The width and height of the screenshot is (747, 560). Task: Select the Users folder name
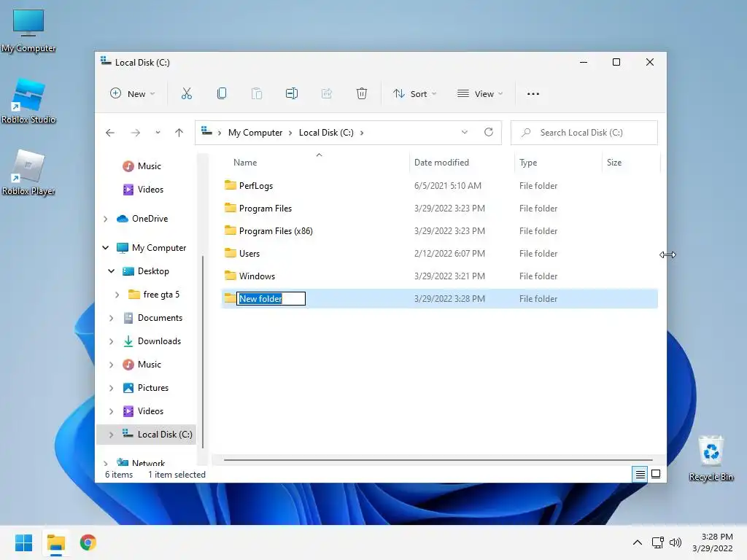coord(249,253)
